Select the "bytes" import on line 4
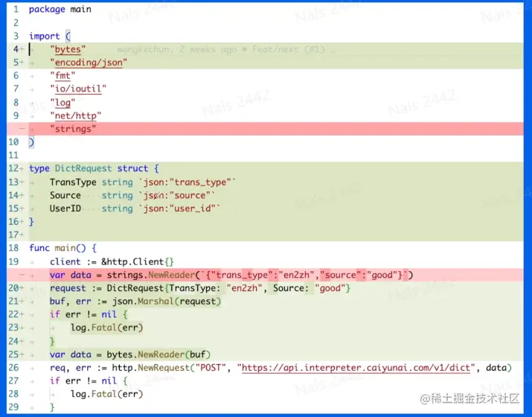This screenshot has height=417, width=532. tap(68, 49)
